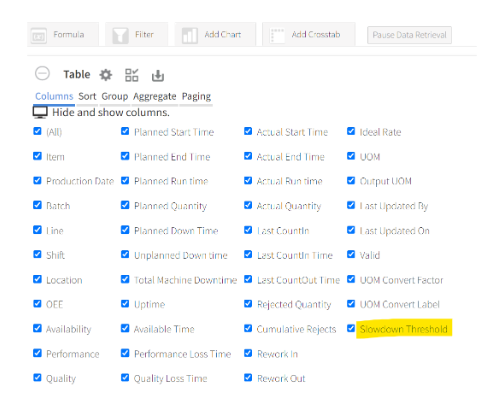
Task: Toggle the Last CountIn checkbox
Action: pyautogui.click(x=248, y=230)
